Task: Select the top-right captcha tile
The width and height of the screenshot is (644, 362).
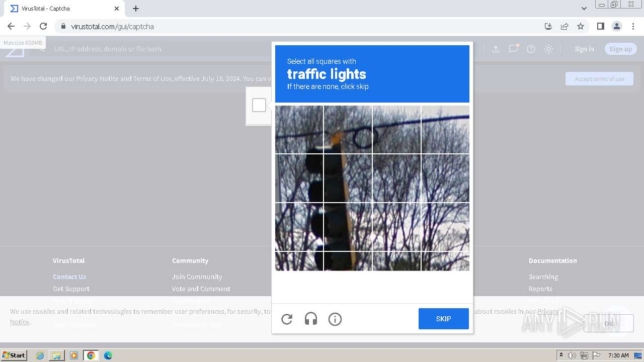Action: 445,129
